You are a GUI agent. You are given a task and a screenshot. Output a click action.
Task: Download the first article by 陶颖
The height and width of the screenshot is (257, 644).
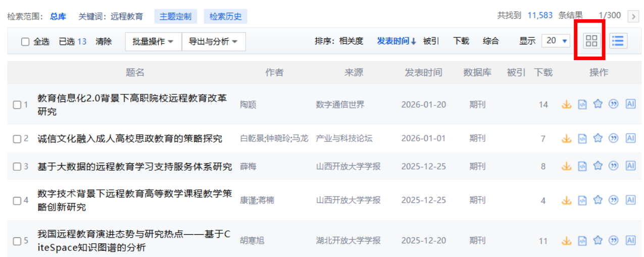coord(566,105)
